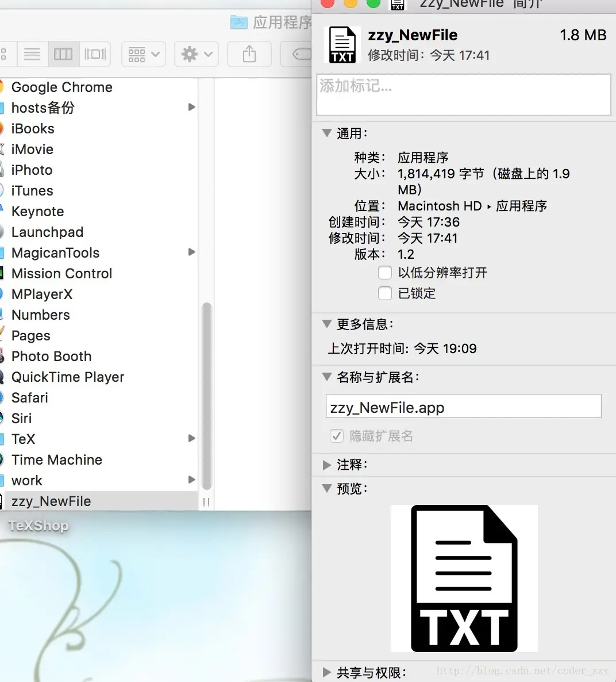This screenshot has height=682, width=616.
Task: Open MagicanTools folder arrow
Action: (191, 252)
